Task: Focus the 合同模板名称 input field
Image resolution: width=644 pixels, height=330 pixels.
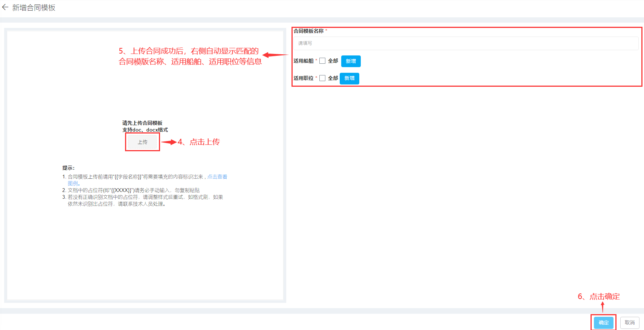Action: tap(466, 43)
